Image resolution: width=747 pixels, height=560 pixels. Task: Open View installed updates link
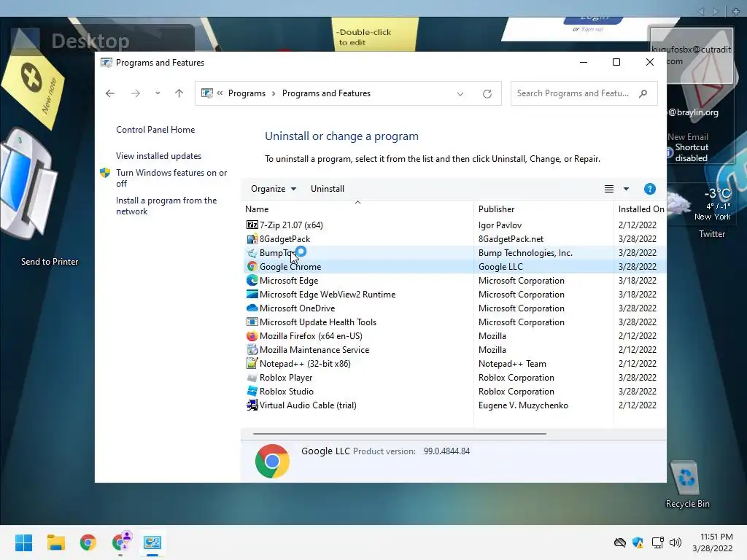[x=158, y=156]
